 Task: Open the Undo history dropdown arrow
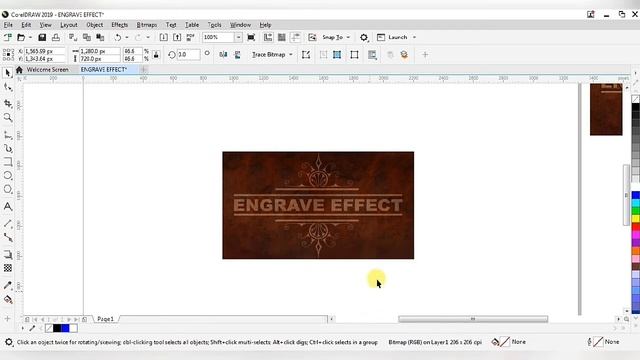point(127,37)
